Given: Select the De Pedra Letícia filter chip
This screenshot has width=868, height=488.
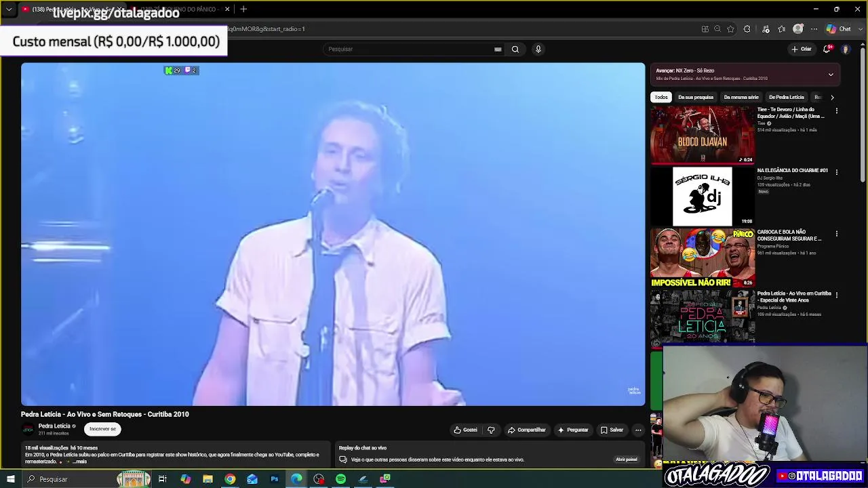Looking at the screenshot, I should click(787, 97).
